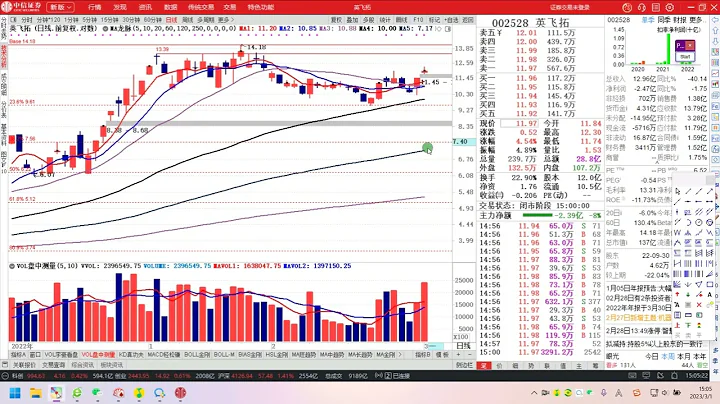Select the 周线 weekly period
The width and height of the screenshot is (720, 404).
(187, 20)
